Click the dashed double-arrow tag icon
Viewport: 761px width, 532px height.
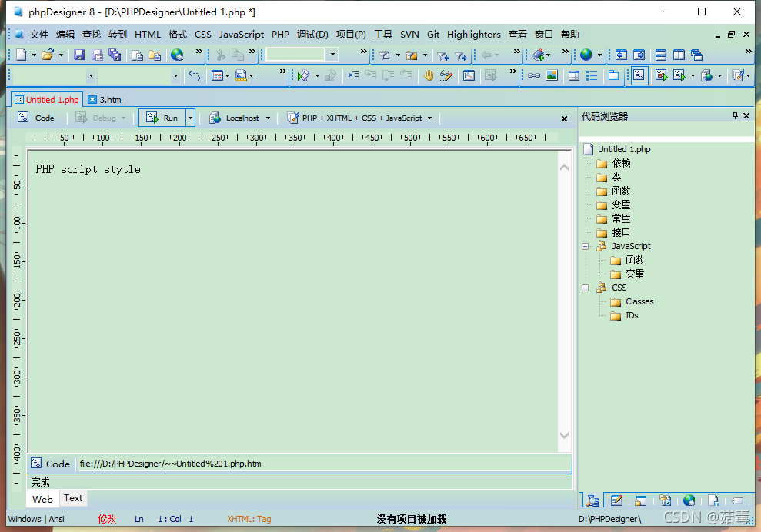coord(195,75)
